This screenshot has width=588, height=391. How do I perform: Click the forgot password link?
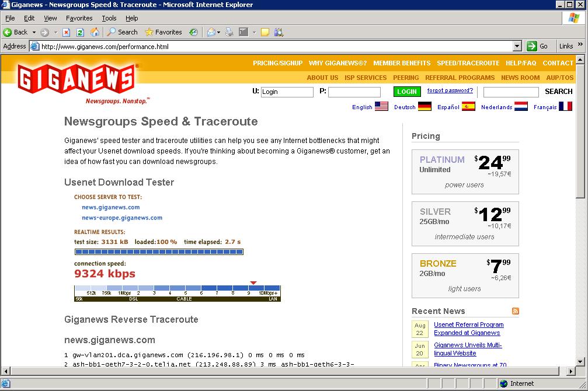tap(450, 90)
